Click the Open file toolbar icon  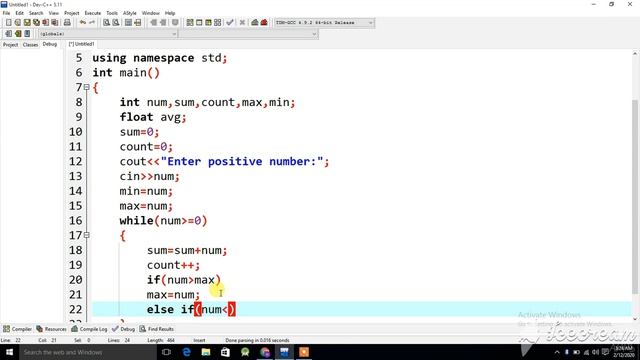pyautogui.click(x=18, y=22)
